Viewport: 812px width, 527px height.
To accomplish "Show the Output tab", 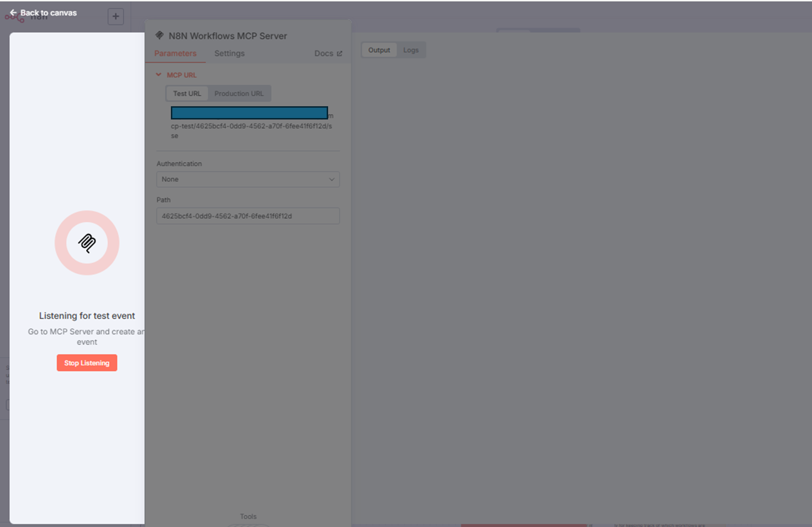I will tap(379, 50).
